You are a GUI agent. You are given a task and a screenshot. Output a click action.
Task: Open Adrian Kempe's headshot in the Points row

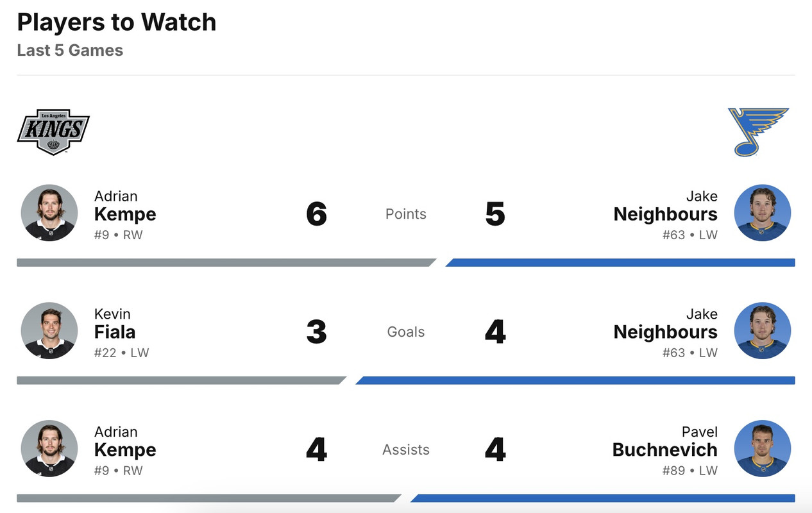click(x=49, y=213)
